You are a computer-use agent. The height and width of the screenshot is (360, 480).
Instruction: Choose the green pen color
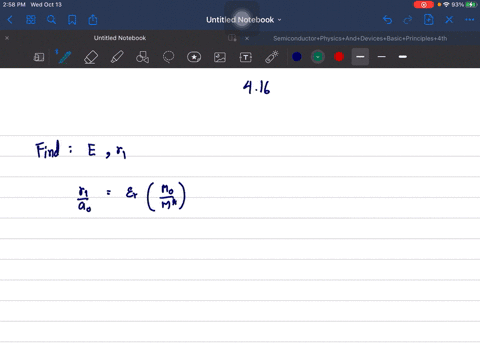(x=318, y=57)
